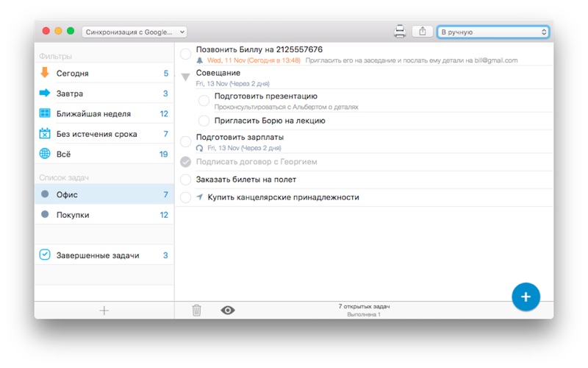Image resolution: width=588 pixels, height=368 pixels.
Task: Click the blue right arrow Завтра icon
Action: point(45,93)
